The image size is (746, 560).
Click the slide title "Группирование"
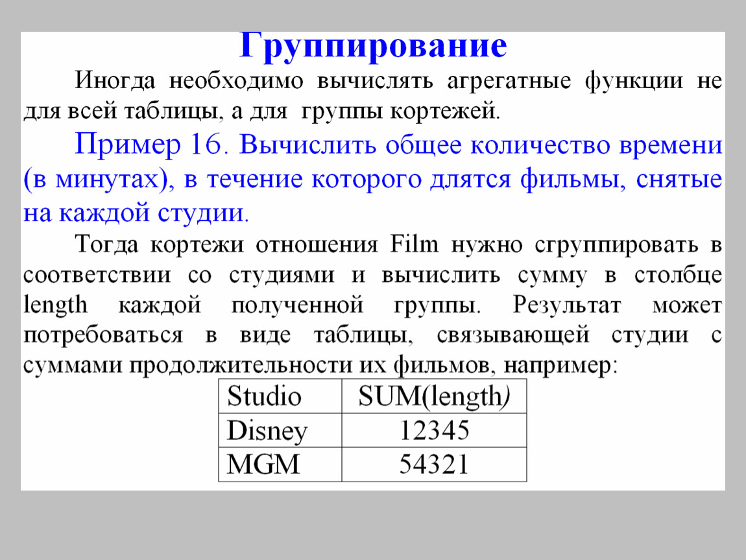click(x=372, y=47)
